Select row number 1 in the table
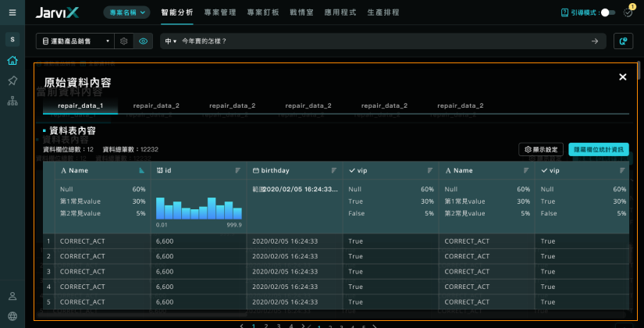This screenshot has height=328, width=644. tap(48, 241)
